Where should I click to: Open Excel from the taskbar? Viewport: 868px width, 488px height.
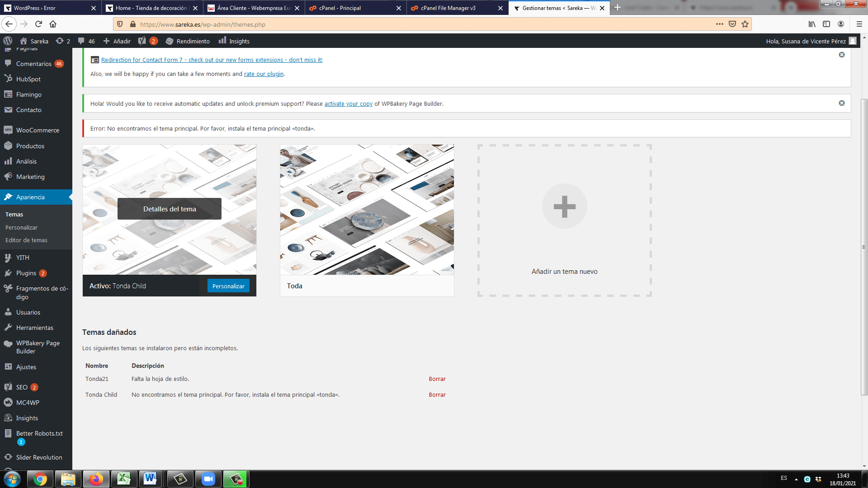[x=124, y=479]
